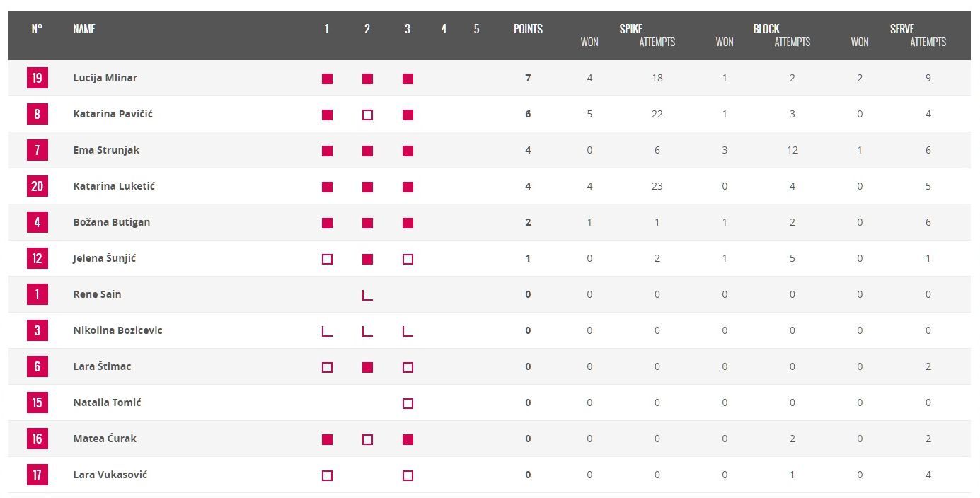
Task: Click Ema Strunjak's filled set 1 square
Action: [327, 151]
